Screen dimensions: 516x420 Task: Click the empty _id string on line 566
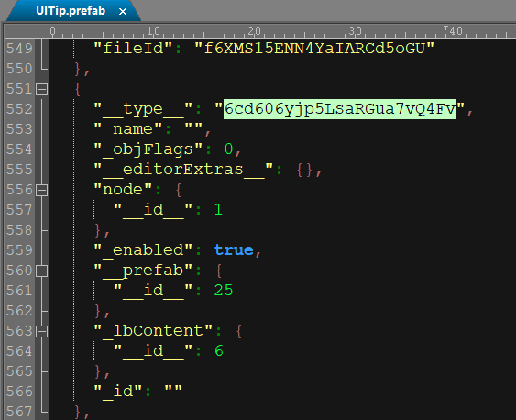tap(173, 392)
